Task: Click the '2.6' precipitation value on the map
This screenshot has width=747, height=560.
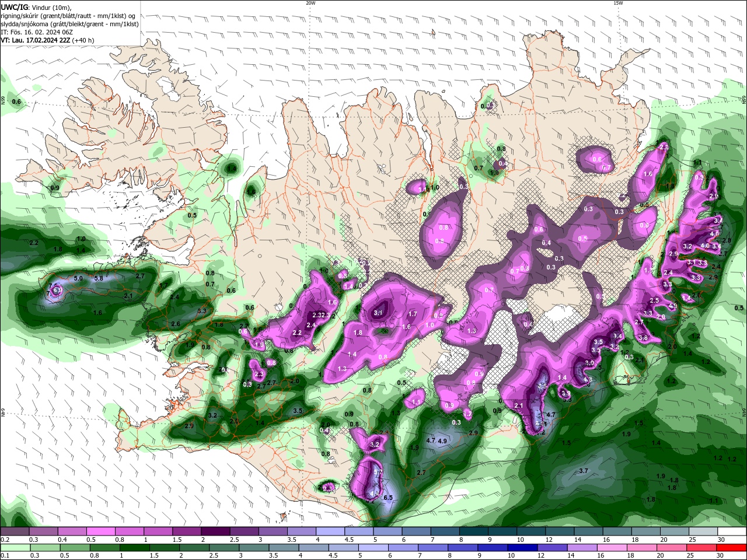Action: 176,324
